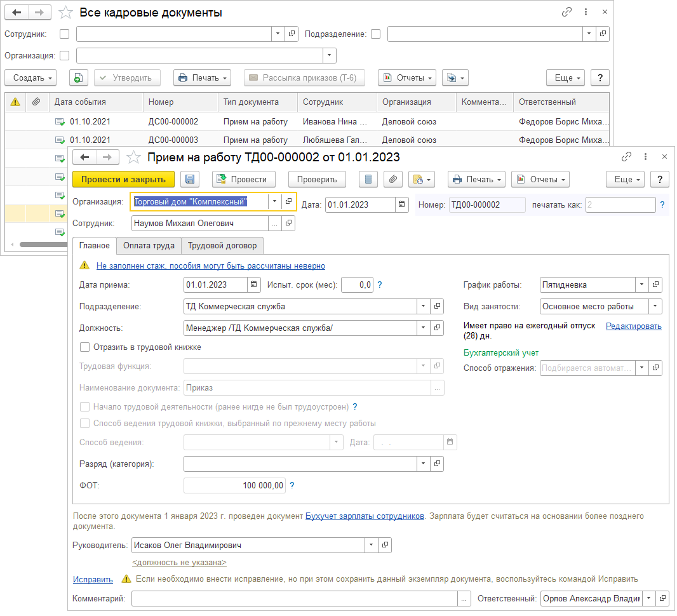This screenshot has width=677, height=616.
Task: Click copy-document icon next to Создать
Action: click(78, 77)
